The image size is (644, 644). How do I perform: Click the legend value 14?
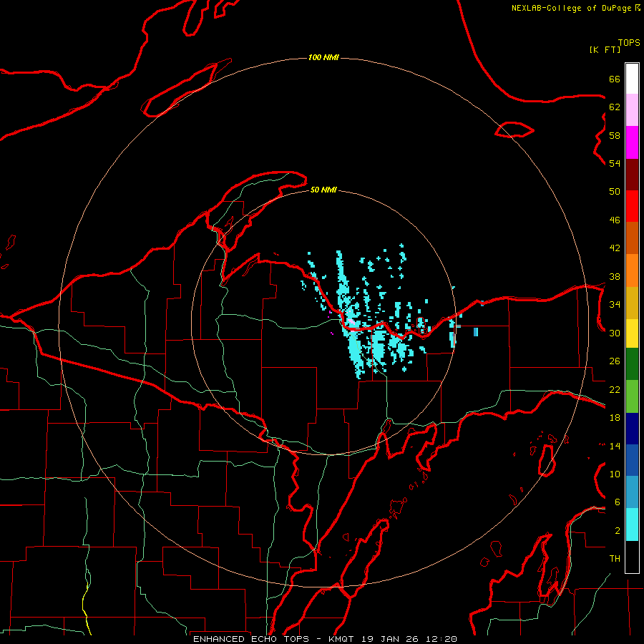tap(615, 446)
